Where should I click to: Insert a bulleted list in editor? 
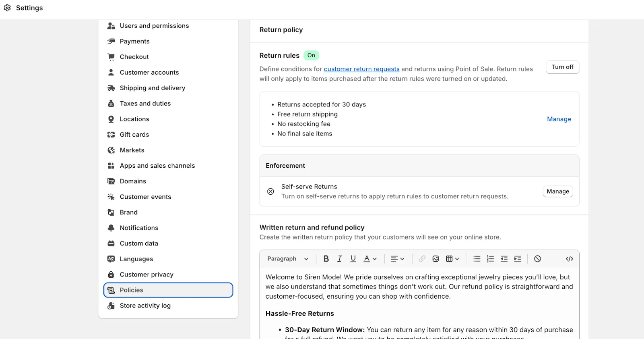click(477, 259)
